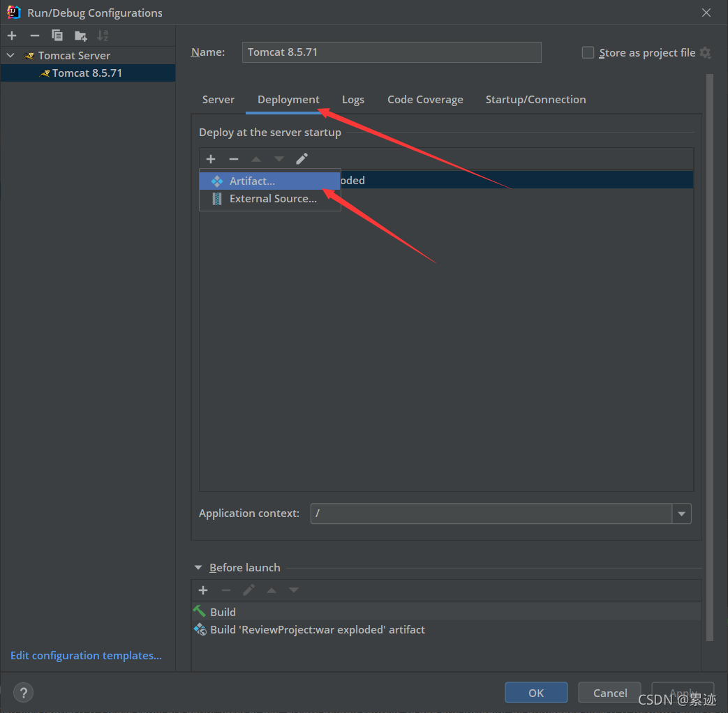Move deployment item down arrow

point(278,159)
